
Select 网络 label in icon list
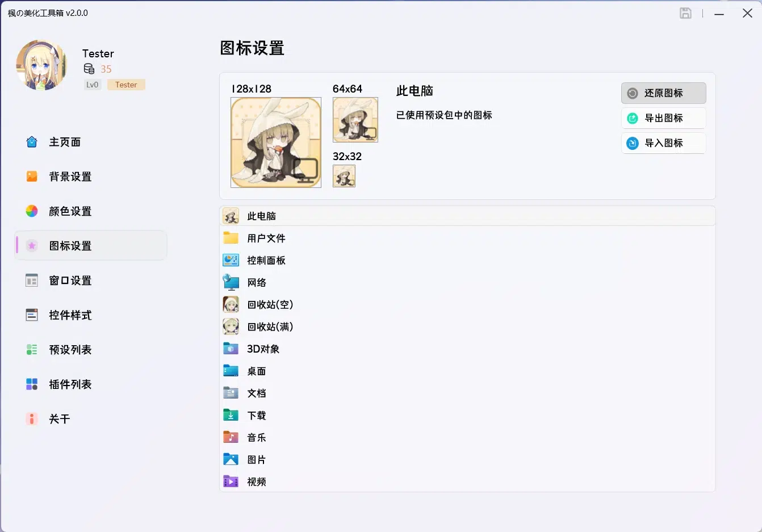pos(257,283)
